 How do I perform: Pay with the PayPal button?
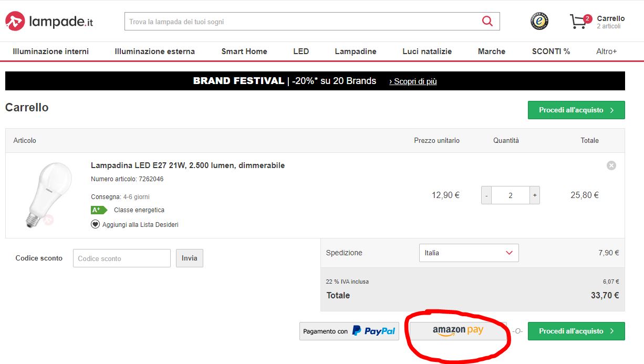[x=349, y=331]
